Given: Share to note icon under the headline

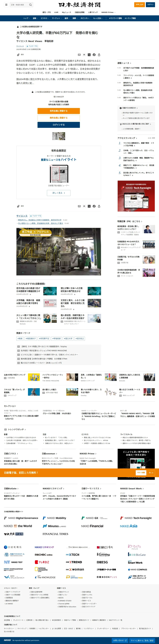Looking at the screenshot, I should 84,55.
